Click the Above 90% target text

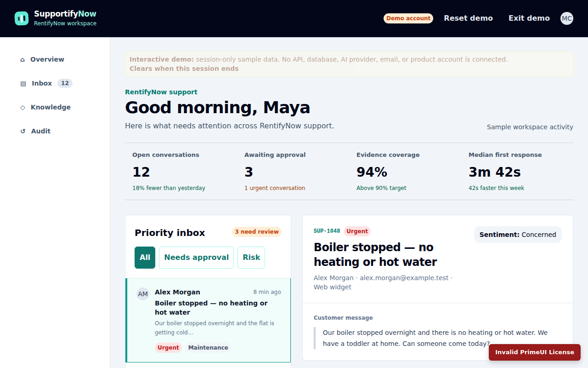pyautogui.click(x=381, y=188)
